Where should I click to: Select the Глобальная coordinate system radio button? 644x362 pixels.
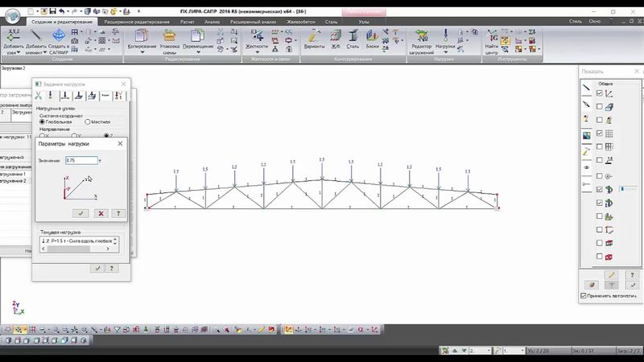tap(43, 121)
